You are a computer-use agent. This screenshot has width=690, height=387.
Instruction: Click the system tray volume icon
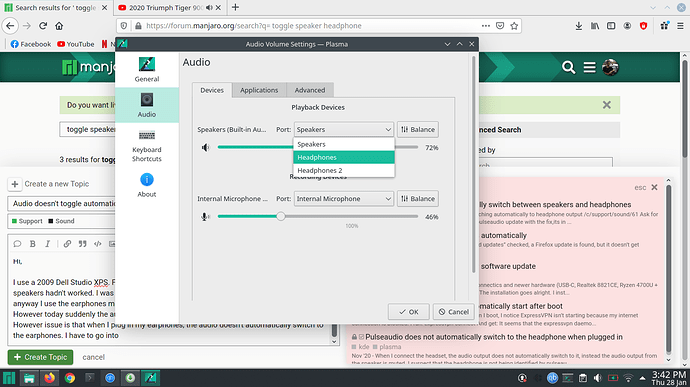click(x=598, y=378)
